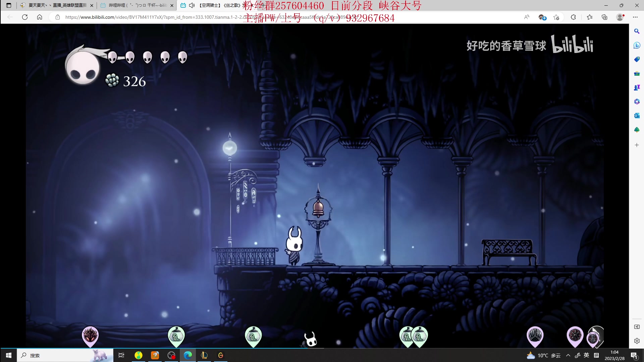This screenshot has width=644, height=362.
Task: Mute the Hollow Knight video tab
Action: (x=192, y=5)
